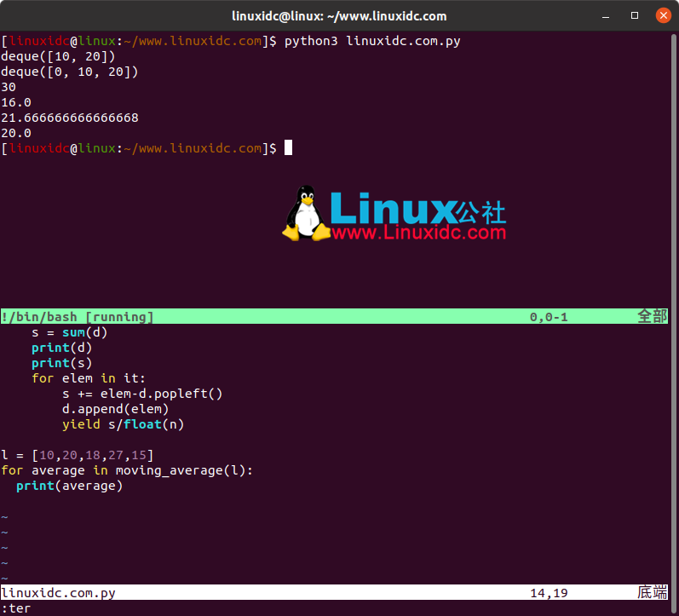Maximize the terminal window

pyautogui.click(x=635, y=15)
